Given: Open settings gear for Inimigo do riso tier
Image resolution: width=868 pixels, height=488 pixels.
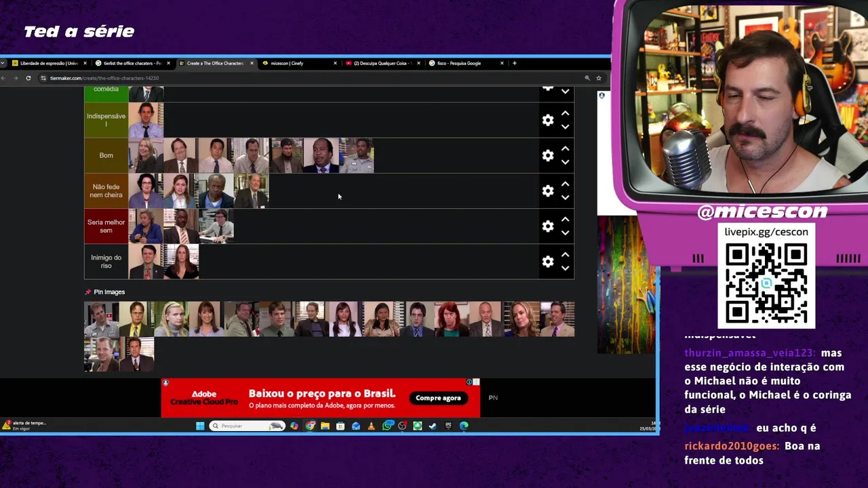Looking at the screenshot, I should point(548,261).
